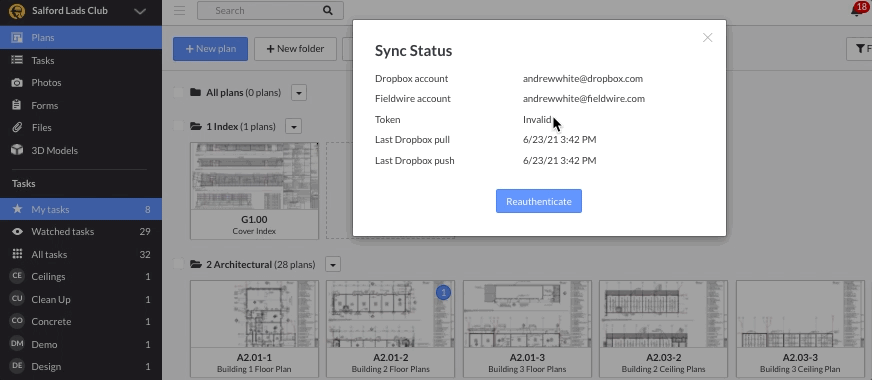Select the Watched tasks eye icon
The height and width of the screenshot is (380, 872).
click(x=17, y=231)
